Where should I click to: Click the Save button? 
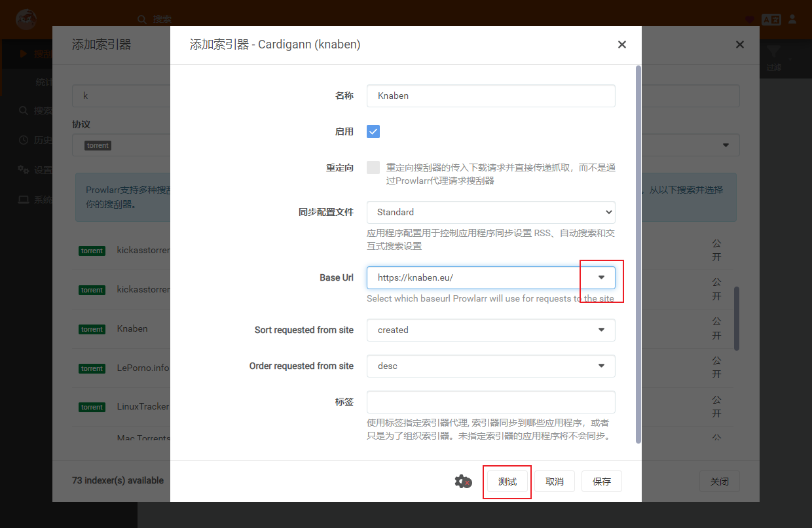[x=602, y=482]
